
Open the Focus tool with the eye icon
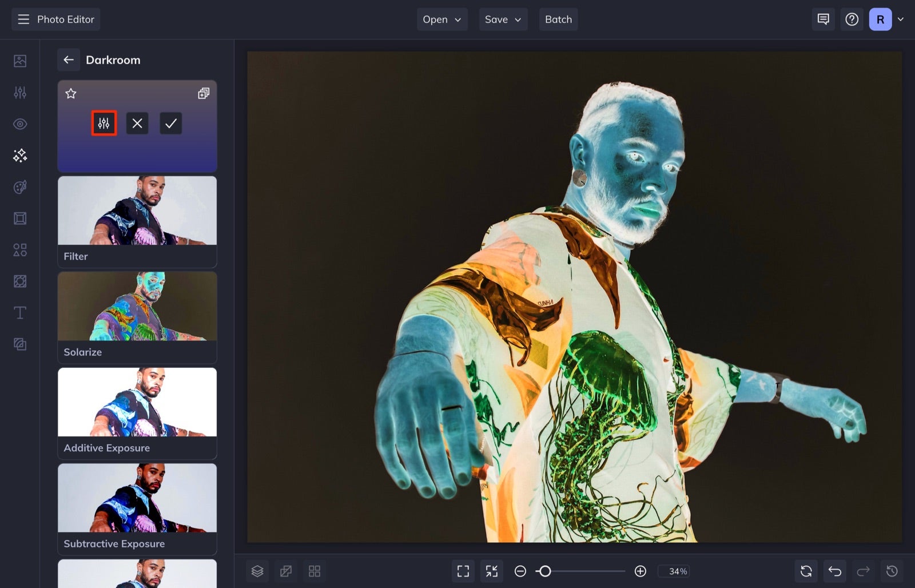tap(19, 124)
